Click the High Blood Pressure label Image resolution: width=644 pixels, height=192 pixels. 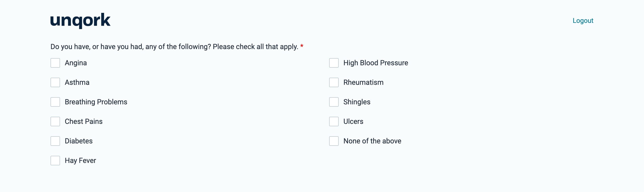(376, 63)
